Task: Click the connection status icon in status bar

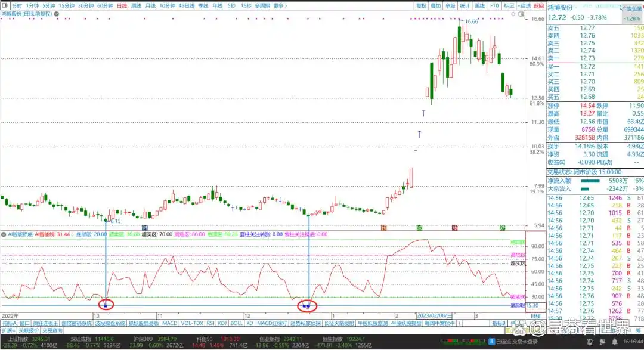Action: (x=491, y=342)
